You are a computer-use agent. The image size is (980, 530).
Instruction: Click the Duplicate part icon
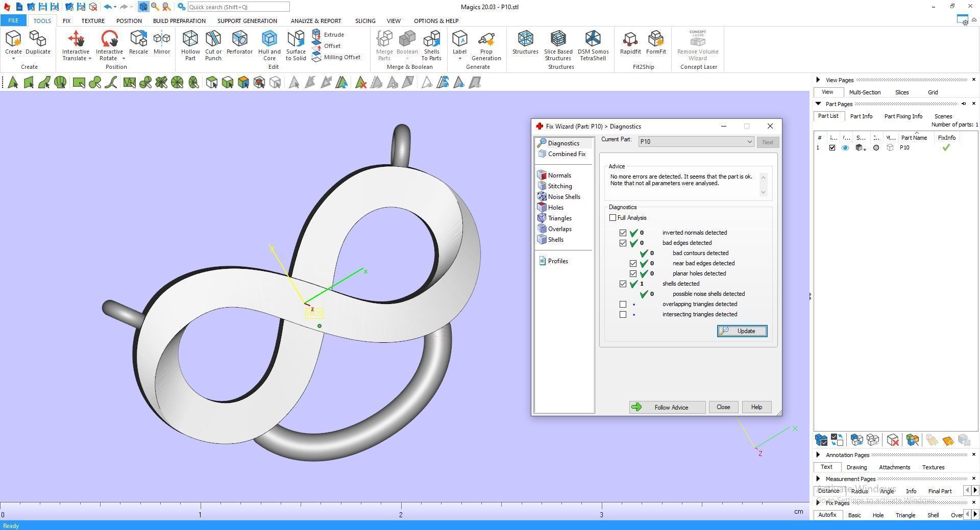[38, 43]
